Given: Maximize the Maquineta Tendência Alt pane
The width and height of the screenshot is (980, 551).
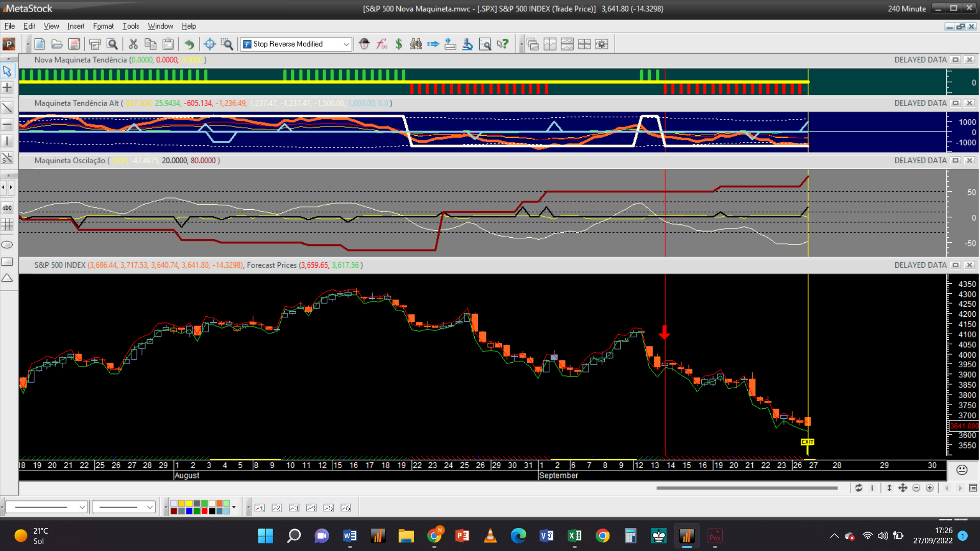Looking at the screenshot, I should tap(955, 103).
